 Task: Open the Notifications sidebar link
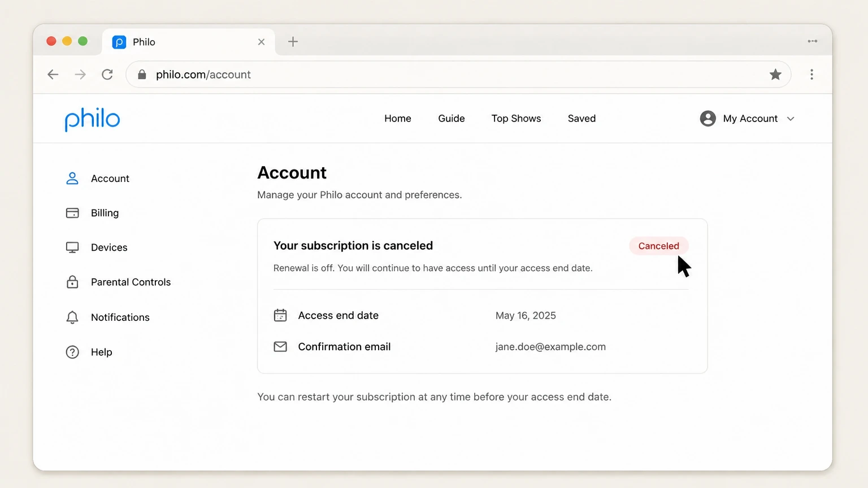120,317
